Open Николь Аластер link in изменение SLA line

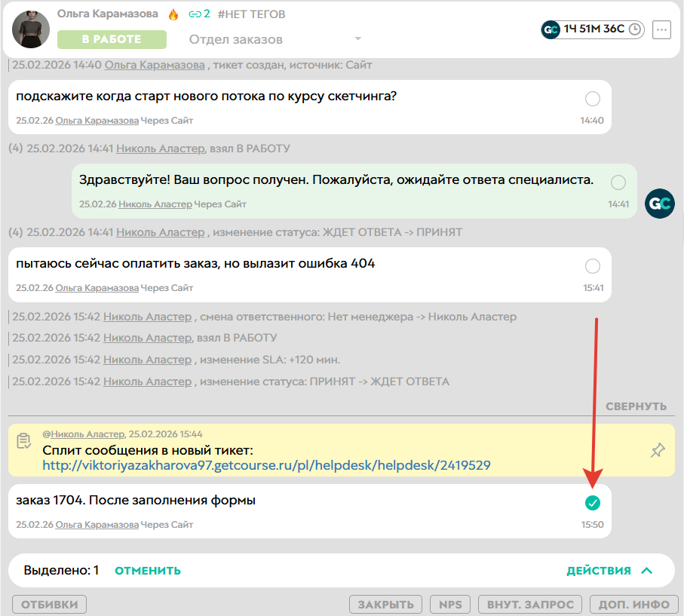tap(148, 360)
